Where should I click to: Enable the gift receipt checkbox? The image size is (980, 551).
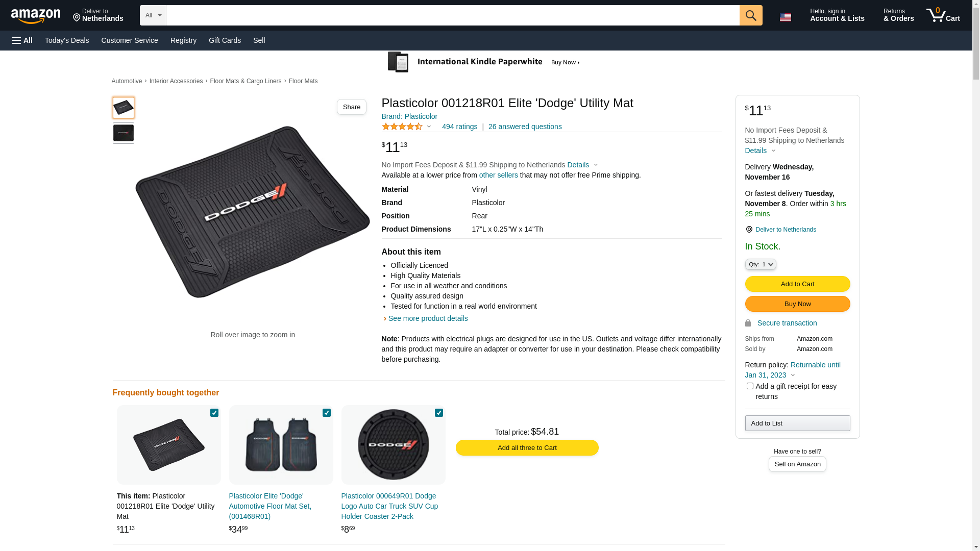[x=749, y=386]
